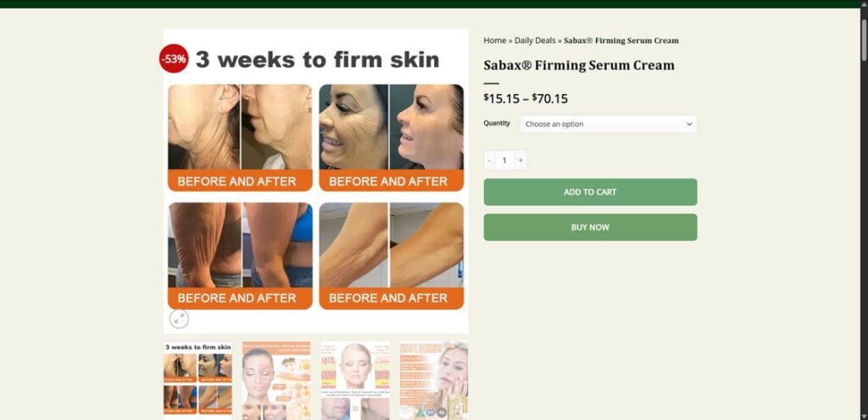Increase quantity with the plus button
The height and width of the screenshot is (420, 868).
pos(520,160)
